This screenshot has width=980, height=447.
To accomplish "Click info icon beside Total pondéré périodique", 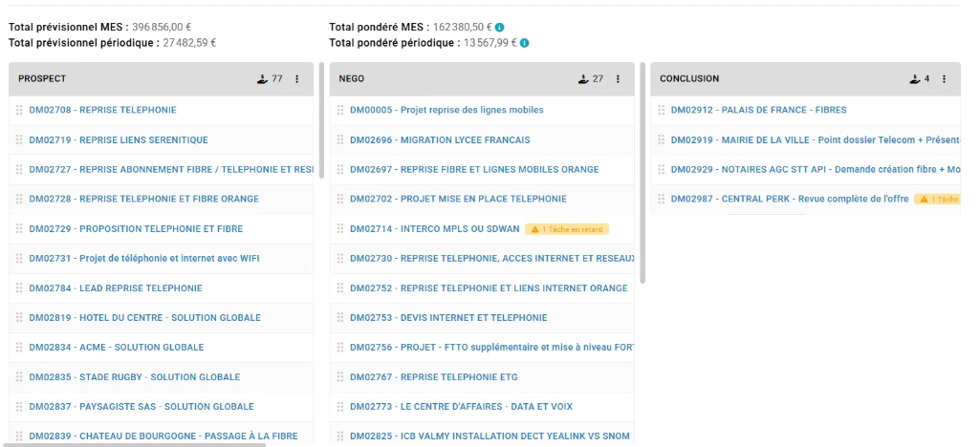I will pyautogui.click(x=524, y=43).
